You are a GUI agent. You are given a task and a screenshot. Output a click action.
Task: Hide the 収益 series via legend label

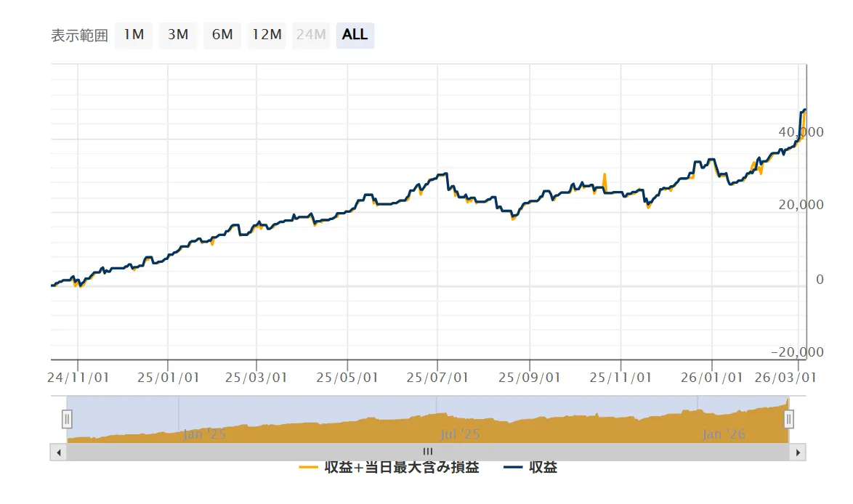[543, 468]
